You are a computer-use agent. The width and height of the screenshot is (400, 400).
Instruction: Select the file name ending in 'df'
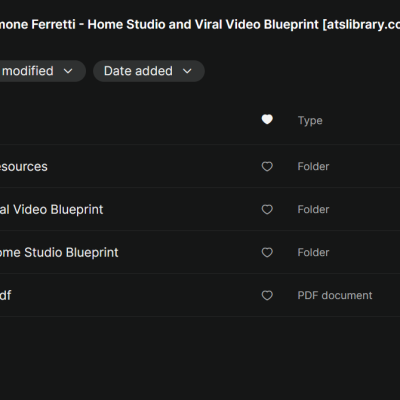click(x=6, y=295)
